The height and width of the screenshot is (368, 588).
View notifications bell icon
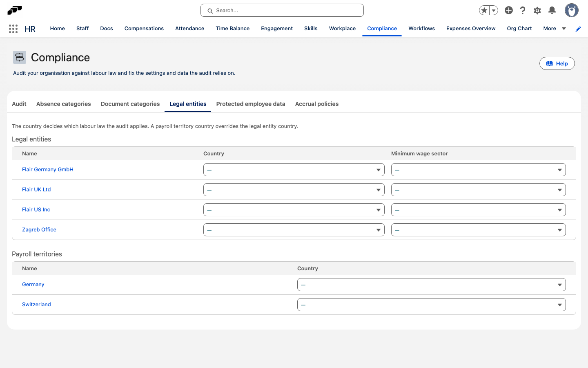pos(552,10)
